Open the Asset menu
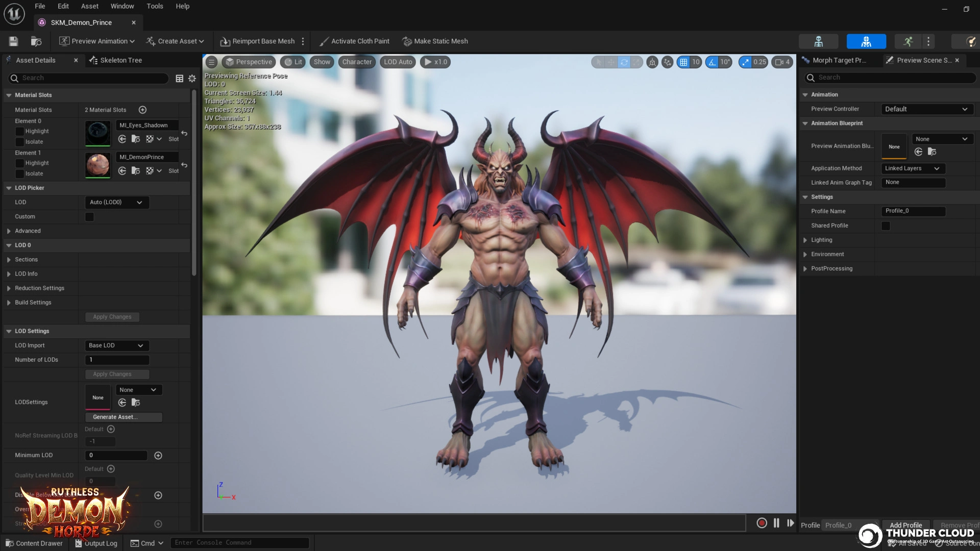980x551 pixels. 90,6
